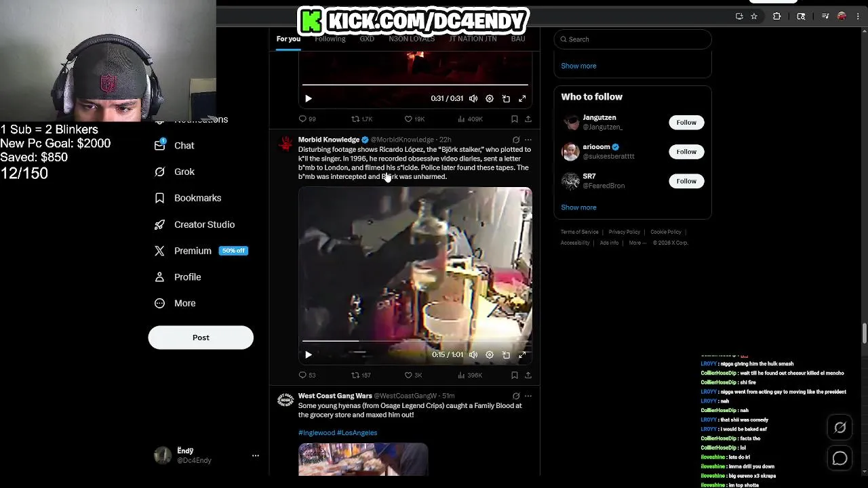
Task: Click the bookmark icon next to Bookmarks
Action: coord(160,198)
